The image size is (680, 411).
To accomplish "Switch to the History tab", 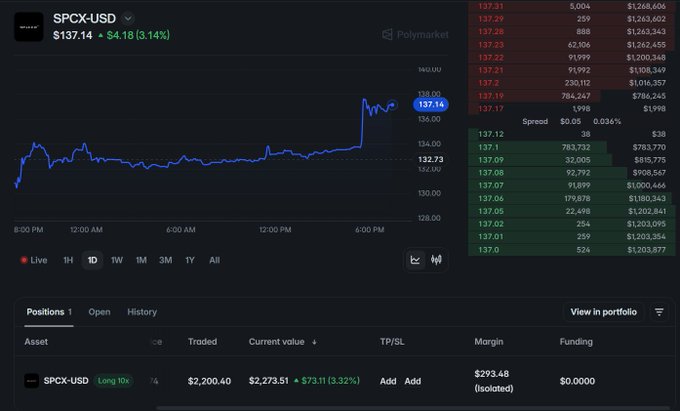I will [142, 312].
